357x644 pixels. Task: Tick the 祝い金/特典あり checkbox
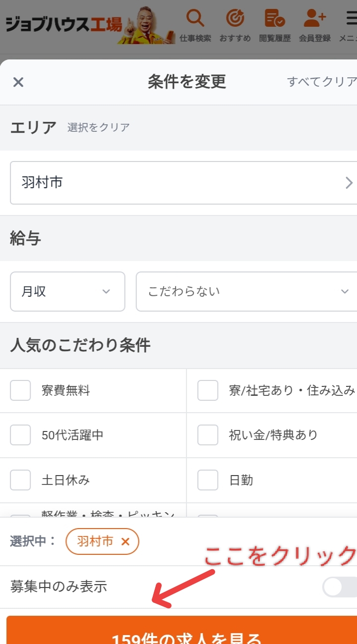(208, 435)
